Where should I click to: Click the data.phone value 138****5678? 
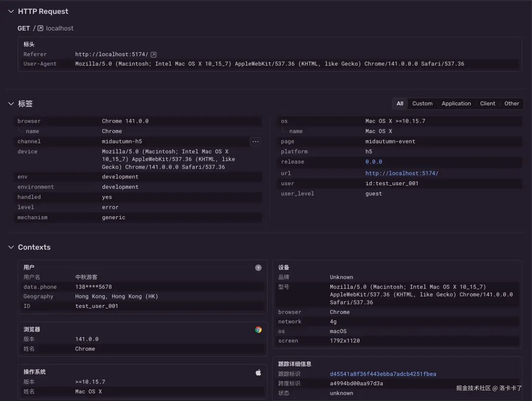[x=94, y=287]
